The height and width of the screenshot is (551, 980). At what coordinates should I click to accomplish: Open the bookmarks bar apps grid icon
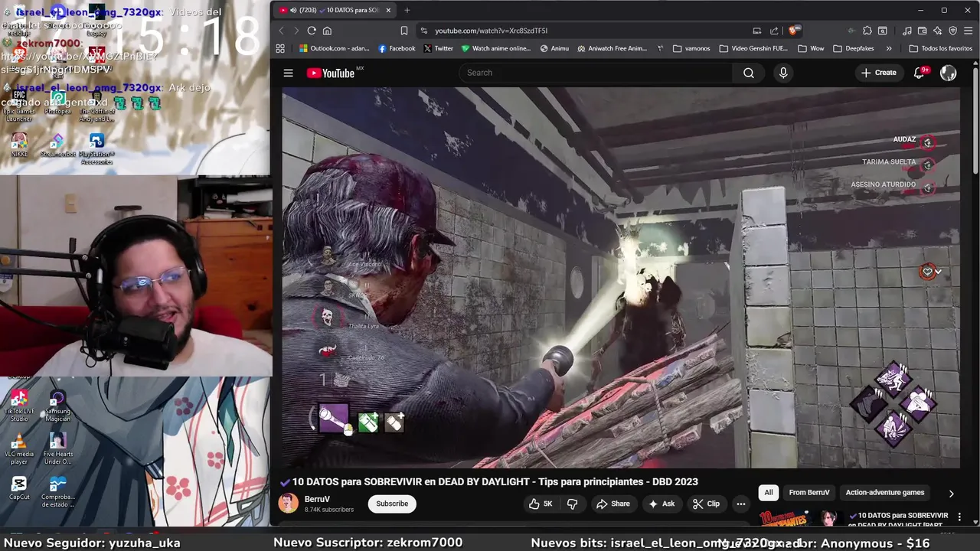(x=280, y=48)
